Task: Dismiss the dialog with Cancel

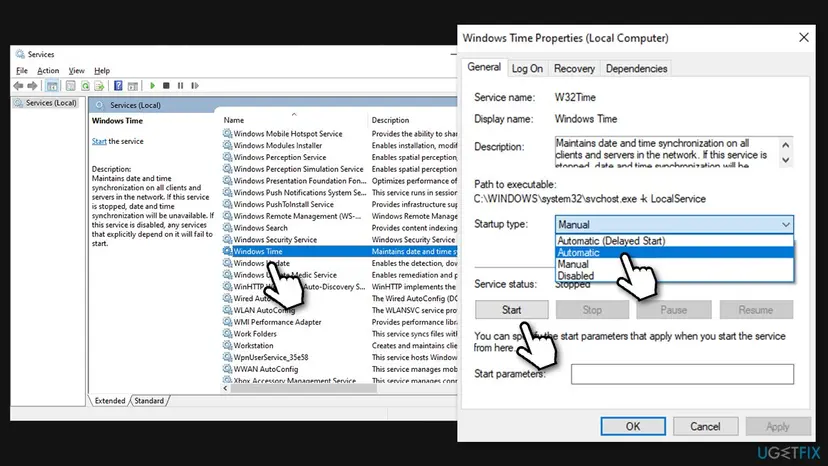Action: pyautogui.click(x=705, y=426)
